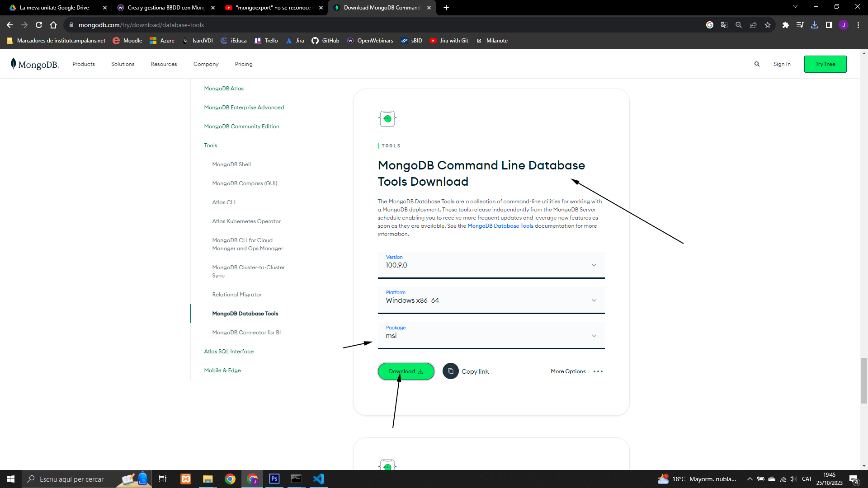868x488 pixels.
Task: Expand the Package msi dropdown
Action: coord(491,336)
